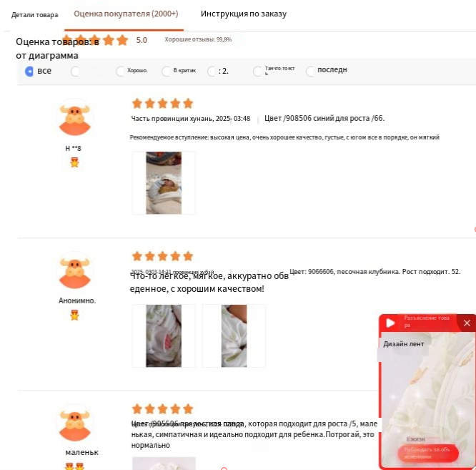The height and width of the screenshot is (470, 476).
Task: Select the все radio filter
Action: coord(29,71)
